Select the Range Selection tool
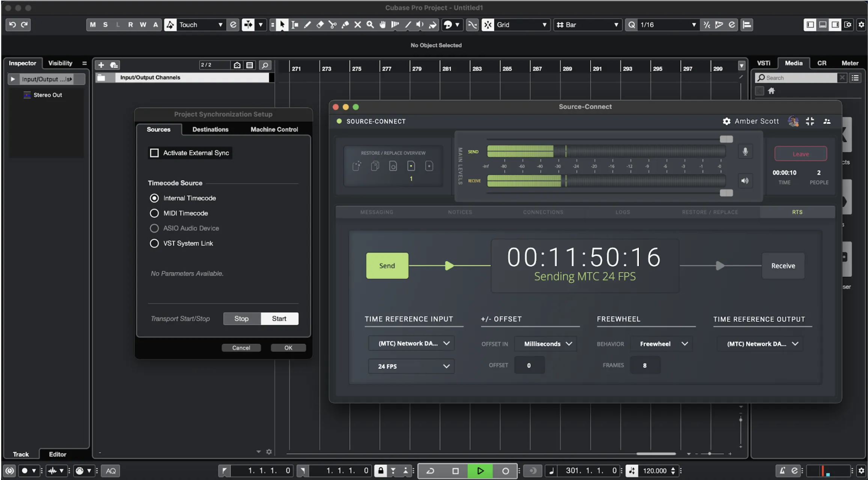Screen dimensions: 868x480 pos(295,25)
